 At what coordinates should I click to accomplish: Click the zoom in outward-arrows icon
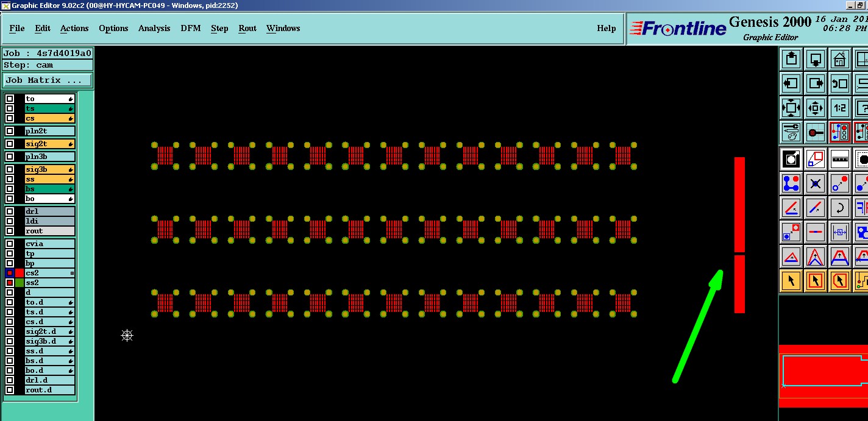point(791,108)
